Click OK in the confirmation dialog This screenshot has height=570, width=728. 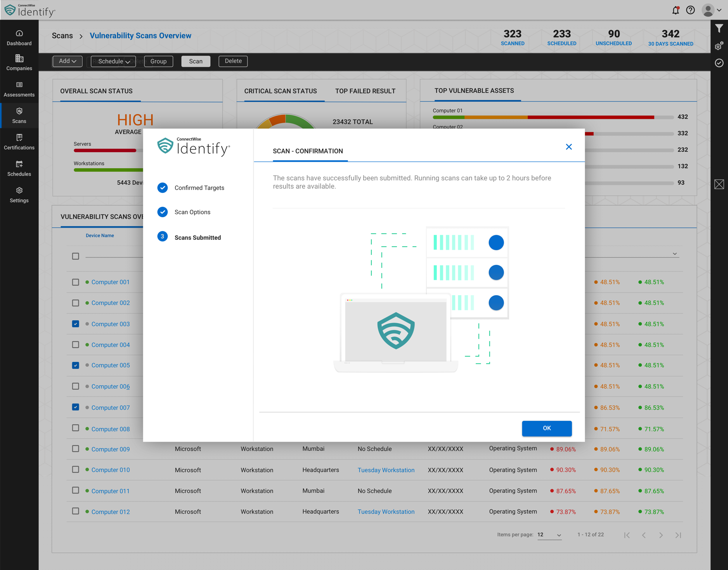[x=547, y=428]
